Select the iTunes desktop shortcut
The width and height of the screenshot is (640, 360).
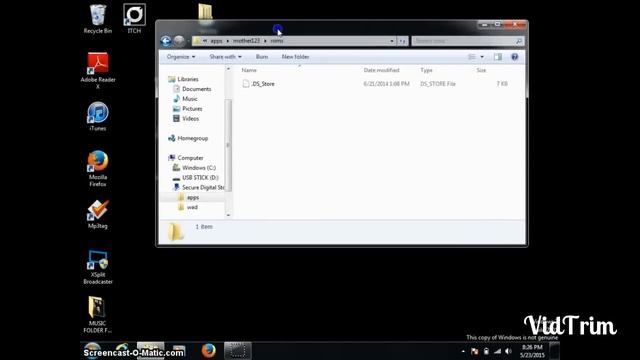[98, 116]
